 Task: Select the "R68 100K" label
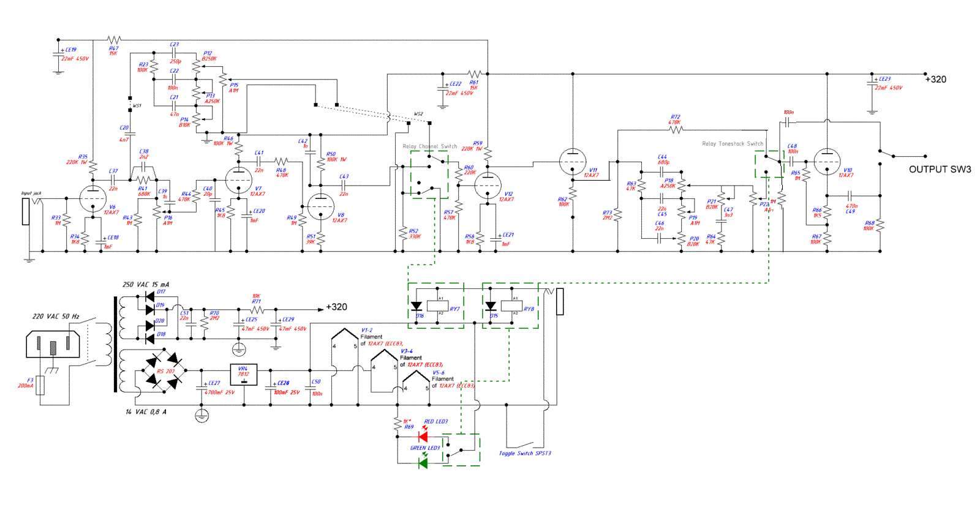[x=869, y=225]
